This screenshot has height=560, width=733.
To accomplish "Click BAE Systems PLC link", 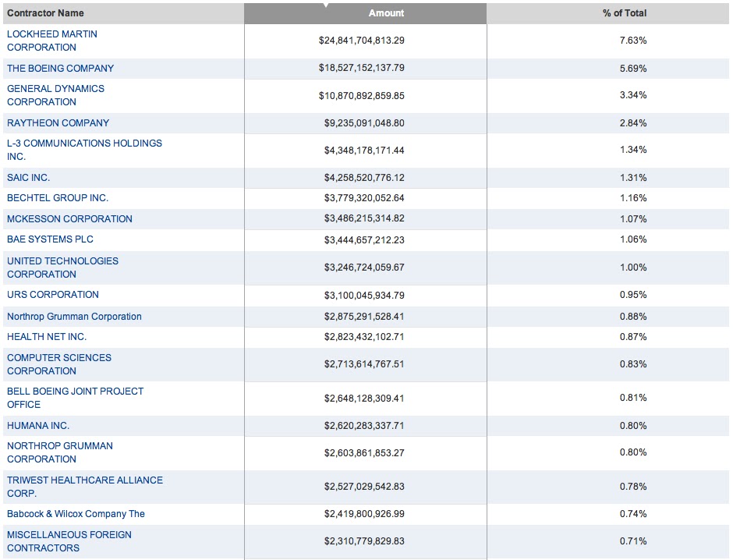I will click(50, 239).
